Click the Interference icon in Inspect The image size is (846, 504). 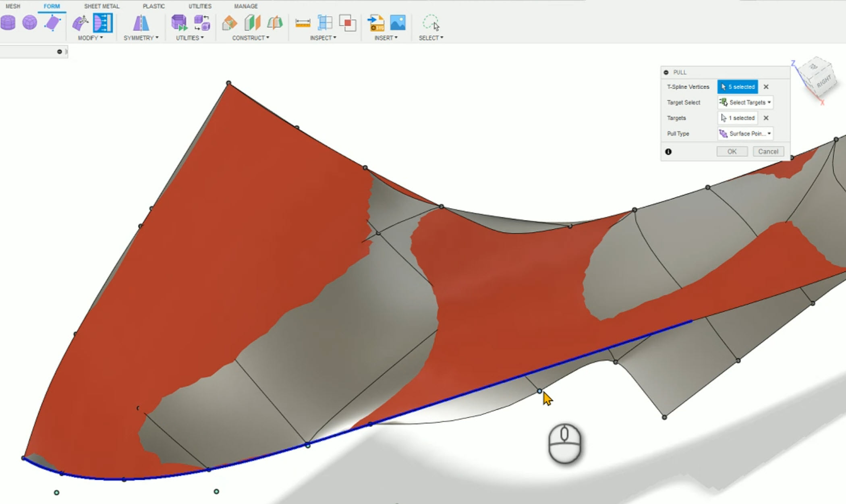tap(347, 23)
